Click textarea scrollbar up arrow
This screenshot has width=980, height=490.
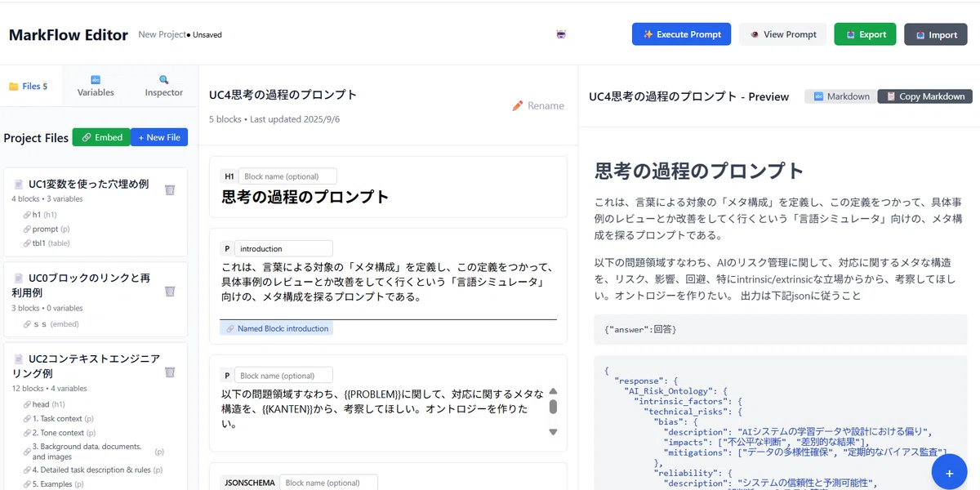[553, 392]
